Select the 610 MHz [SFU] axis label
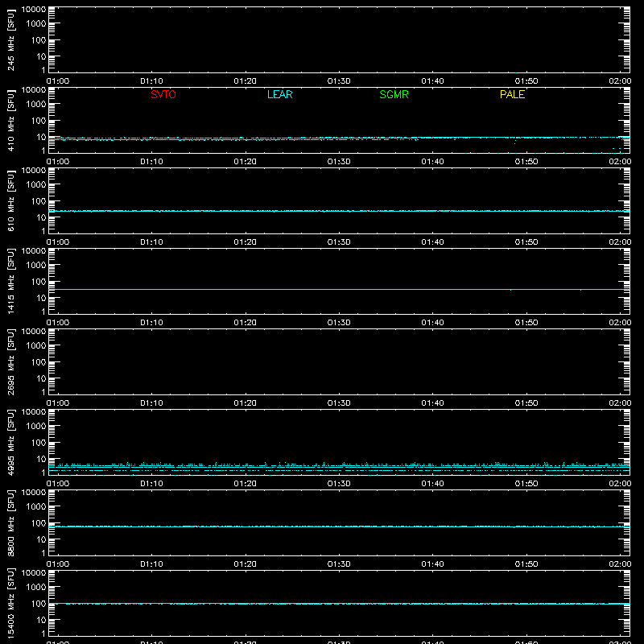644x644 pixels. tap(10, 200)
